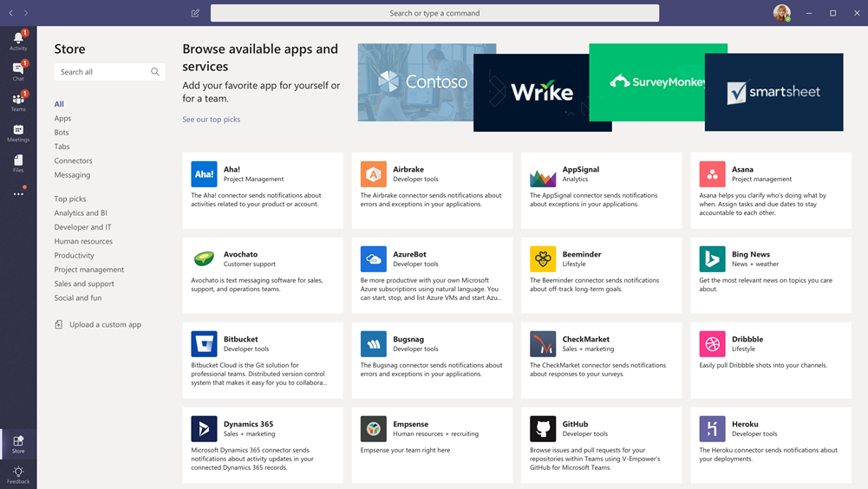Go to Teams in the left rail
The height and width of the screenshot is (489, 868).
pos(17,101)
